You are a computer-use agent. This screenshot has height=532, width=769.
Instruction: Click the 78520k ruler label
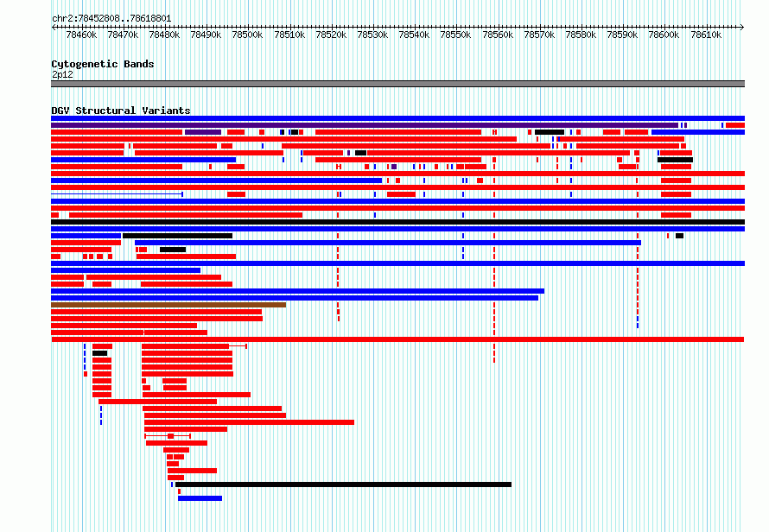pyautogui.click(x=331, y=35)
